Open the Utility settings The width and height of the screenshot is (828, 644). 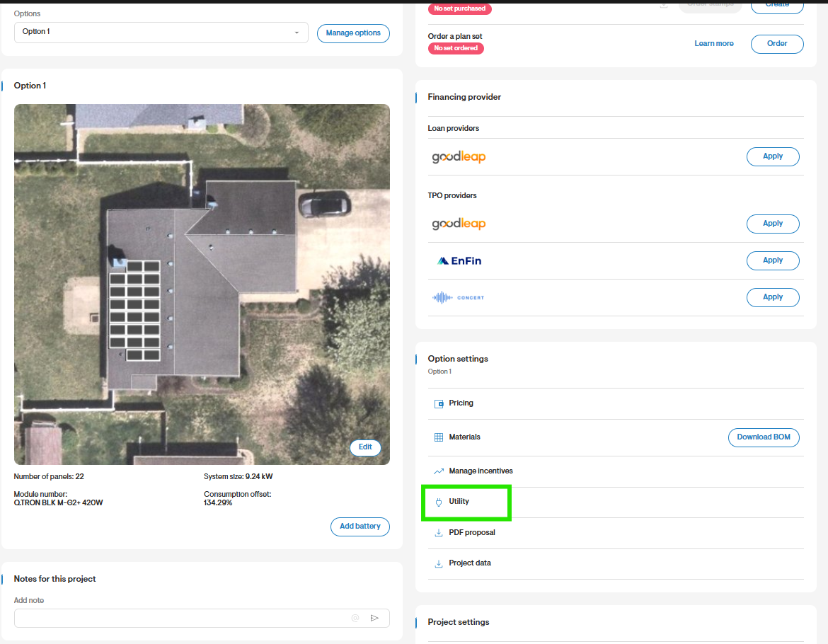pyautogui.click(x=616, y=502)
